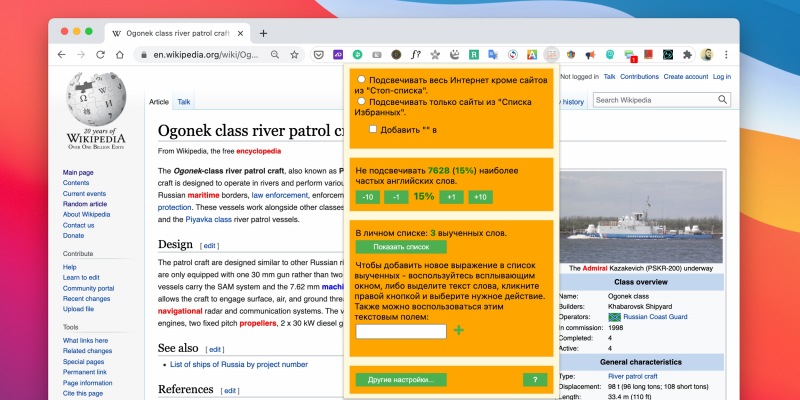Image resolution: width=800 pixels, height=400 pixels.
Task: Reload the current page
Action: pyautogui.click(x=101, y=55)
